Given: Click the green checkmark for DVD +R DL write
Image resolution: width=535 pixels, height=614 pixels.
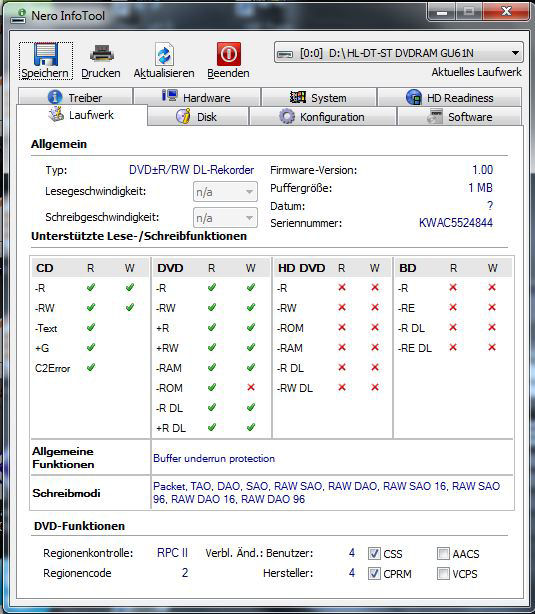Looking at the screenshot, I should pos(251,427).
